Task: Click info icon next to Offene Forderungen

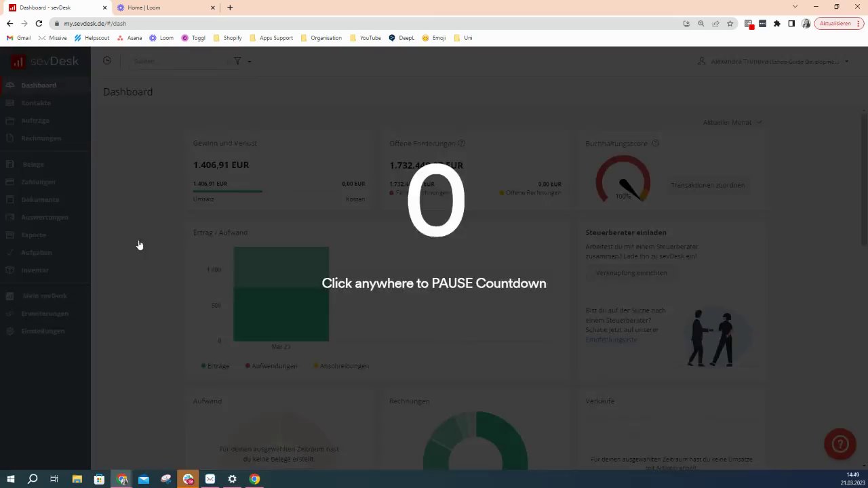Action: (x=462, y=144)
